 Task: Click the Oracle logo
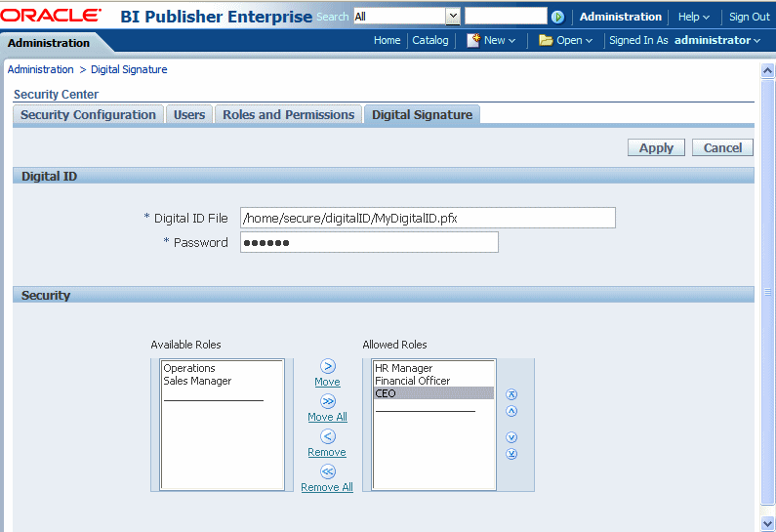point(51,16)
